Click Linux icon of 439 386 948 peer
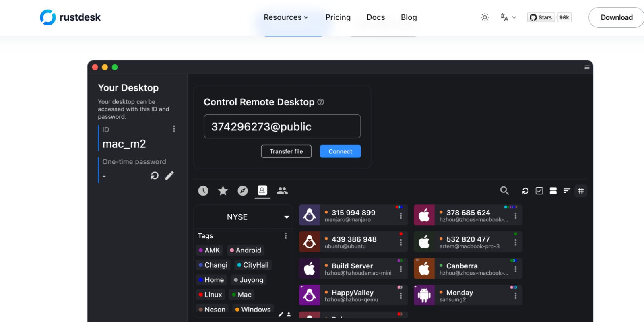Viewport: 644px width, 322px height. 310,242
